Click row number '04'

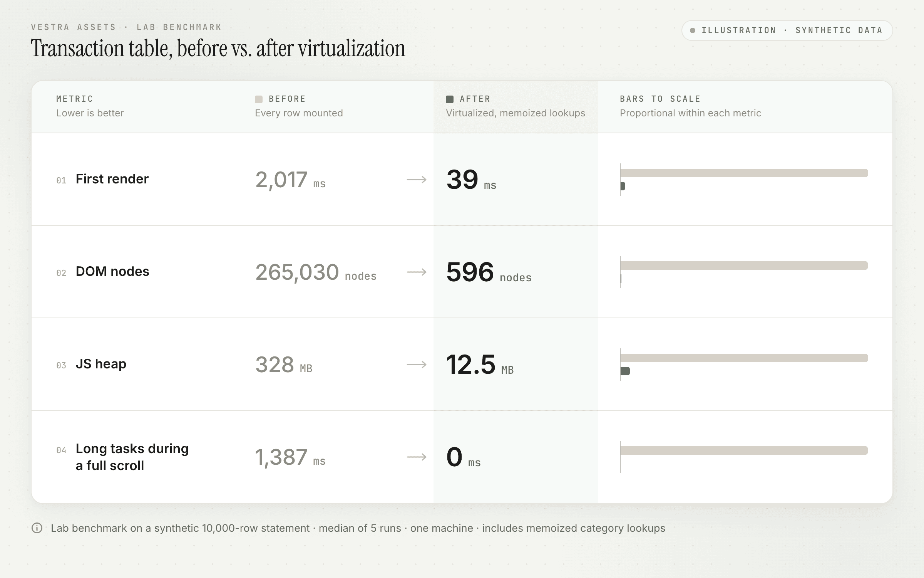(x=61, y=450)
